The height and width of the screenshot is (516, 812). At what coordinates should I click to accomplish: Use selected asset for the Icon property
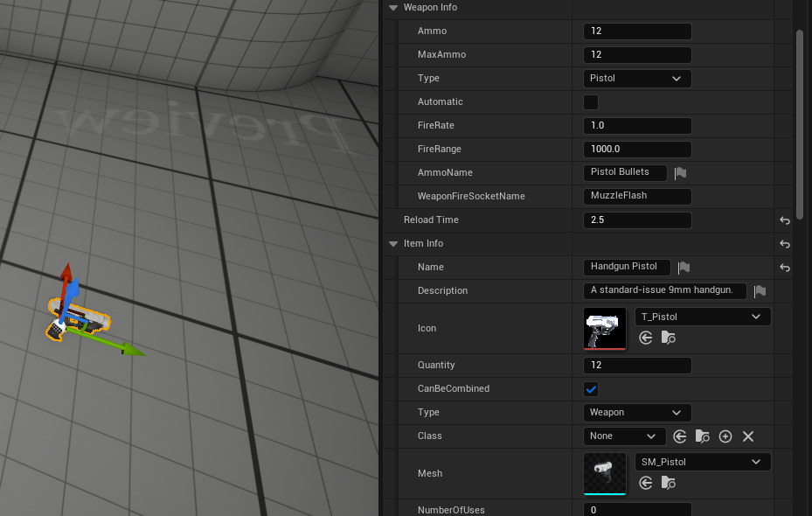pyautogui.click(x=646, y=338)
